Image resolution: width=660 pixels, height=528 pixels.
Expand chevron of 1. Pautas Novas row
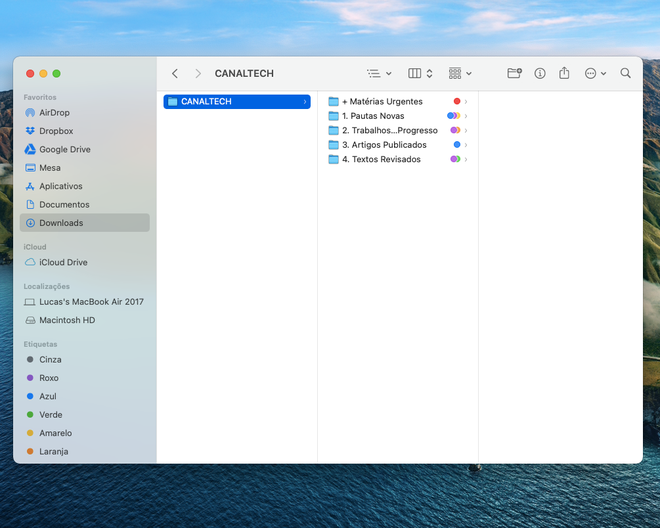click(466, 116)
